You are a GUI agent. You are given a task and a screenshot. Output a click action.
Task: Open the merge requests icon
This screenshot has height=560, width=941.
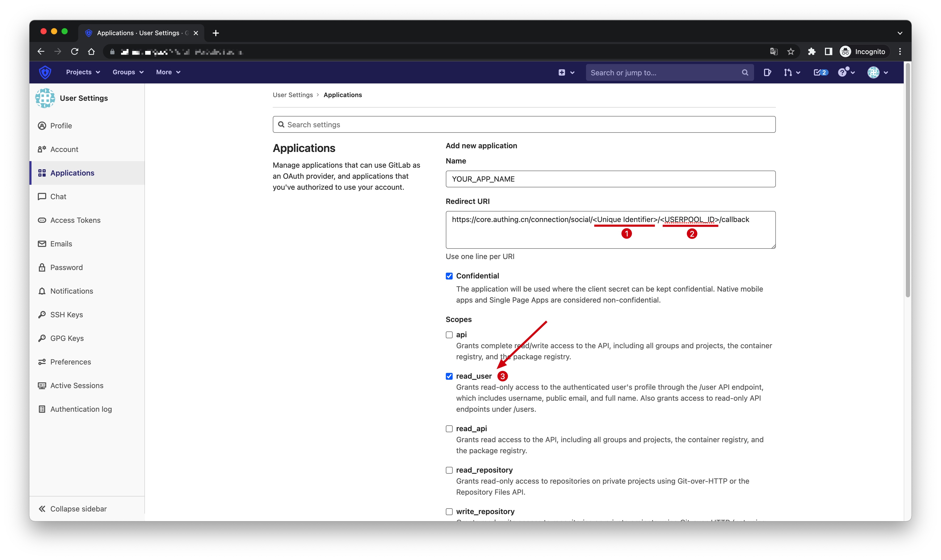[788, 72]
